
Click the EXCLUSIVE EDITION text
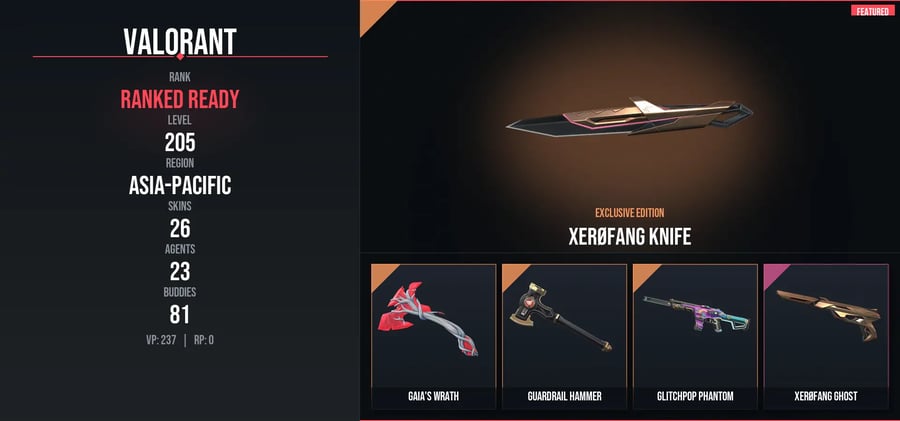(630, 213)
